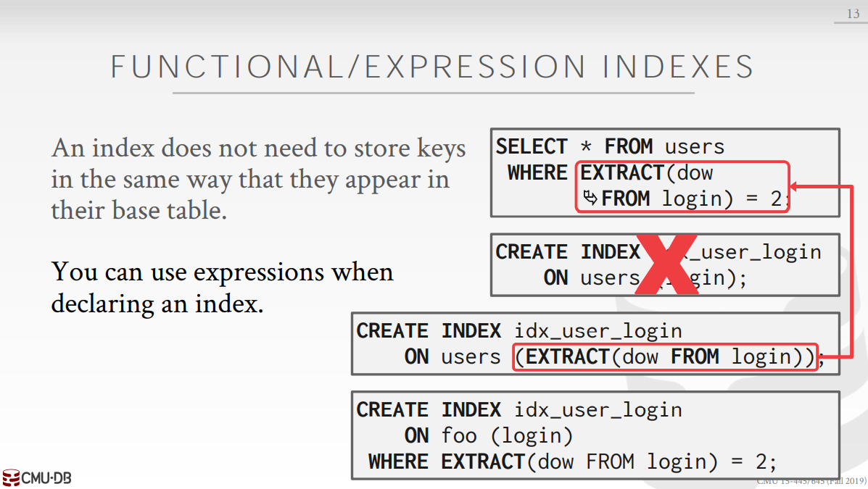Viewport: 868px width, 489px height.
Task: Click the CMU·DB text label
Action: click(46, 478)
